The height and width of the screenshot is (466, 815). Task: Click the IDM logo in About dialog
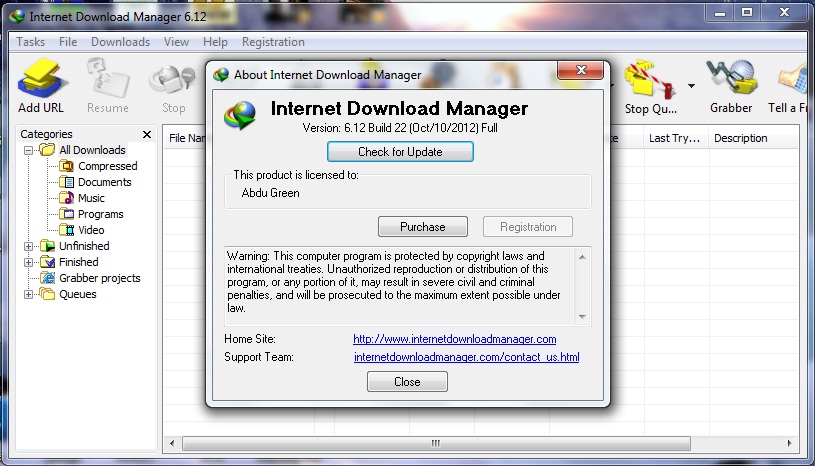point(240,115)
